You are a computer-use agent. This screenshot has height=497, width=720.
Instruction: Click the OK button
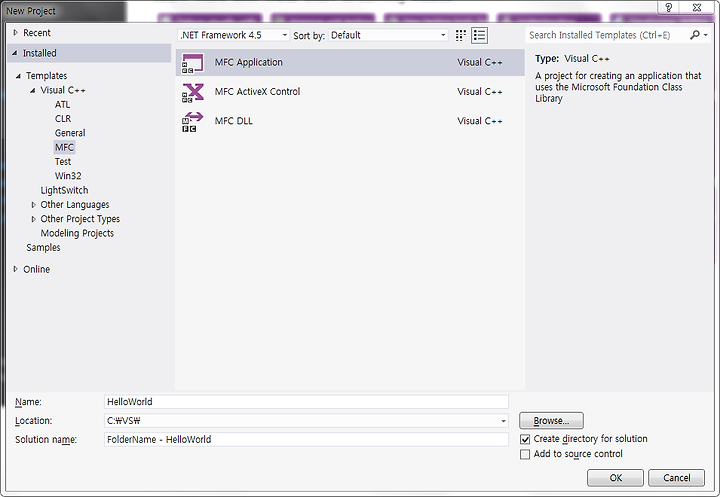[x=615, y=478]
